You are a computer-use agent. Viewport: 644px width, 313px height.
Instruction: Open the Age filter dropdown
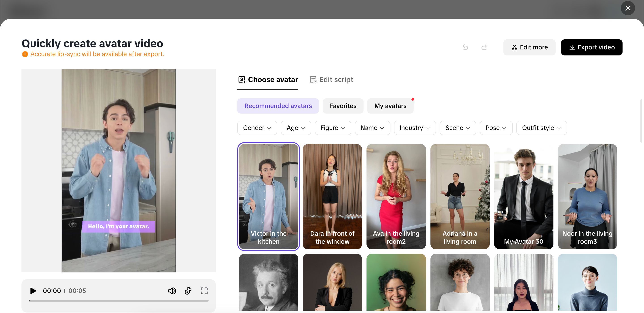(x=296, y=128)
